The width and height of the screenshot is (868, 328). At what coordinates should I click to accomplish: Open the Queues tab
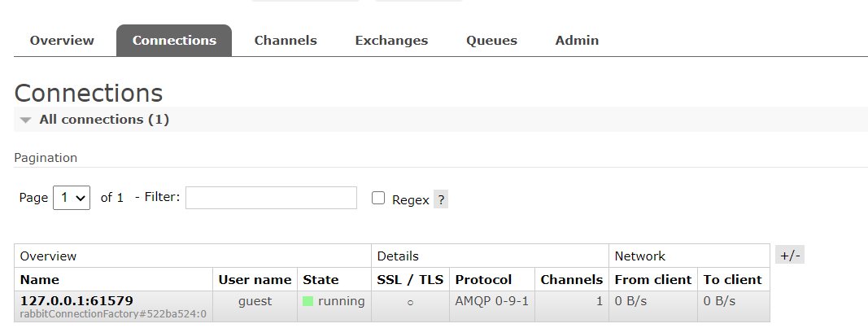coord(491,41)
